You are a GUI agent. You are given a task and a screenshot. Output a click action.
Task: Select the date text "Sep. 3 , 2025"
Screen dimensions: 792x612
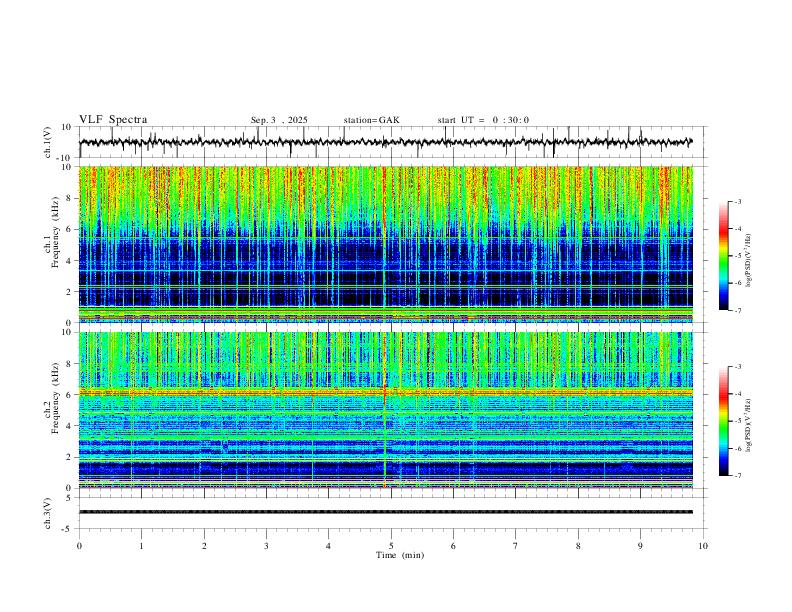pos(279,120)
